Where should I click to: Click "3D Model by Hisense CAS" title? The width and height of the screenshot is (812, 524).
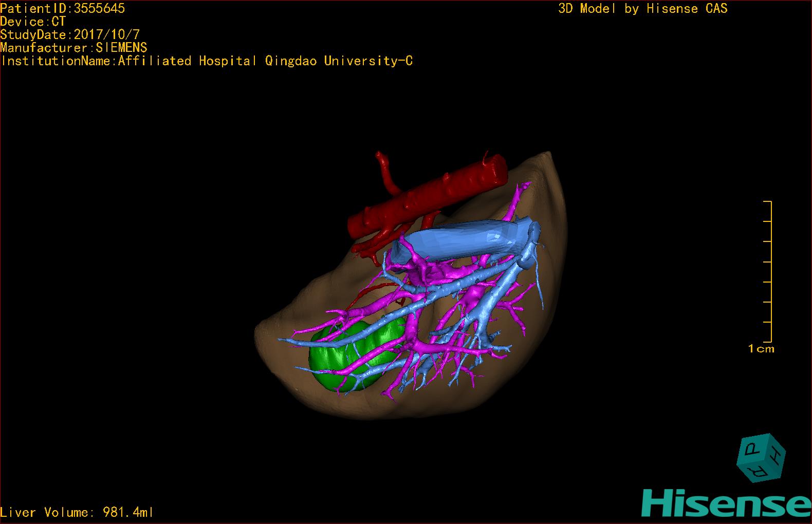point(642,8)
